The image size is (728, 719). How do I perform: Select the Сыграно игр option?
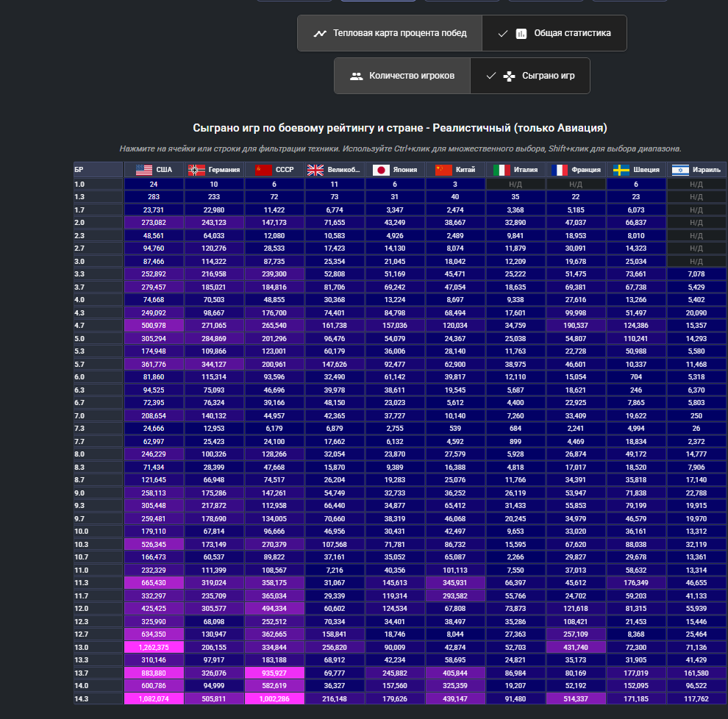(529, 76)
